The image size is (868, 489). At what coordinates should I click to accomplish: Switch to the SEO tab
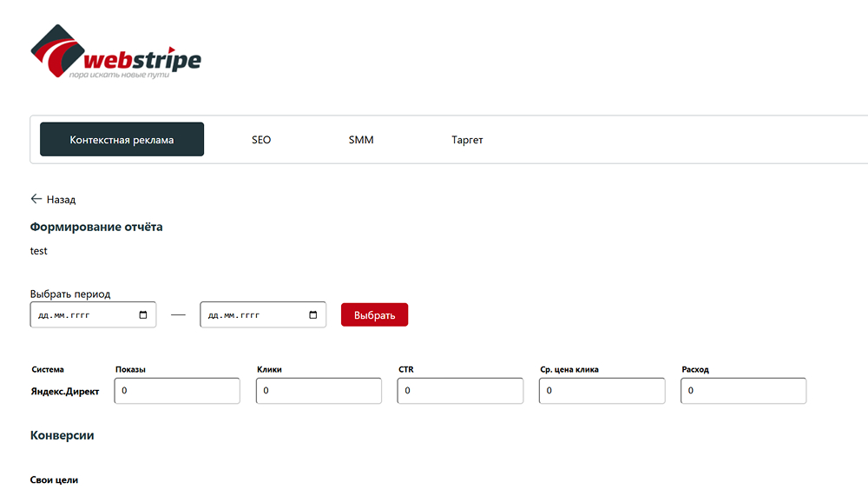(261, 140)
